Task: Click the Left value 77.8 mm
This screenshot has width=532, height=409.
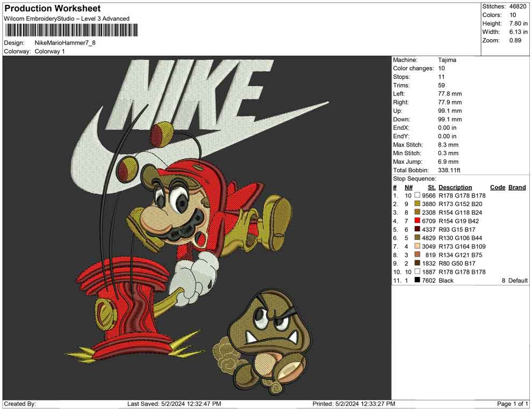Action: [450, 94]
